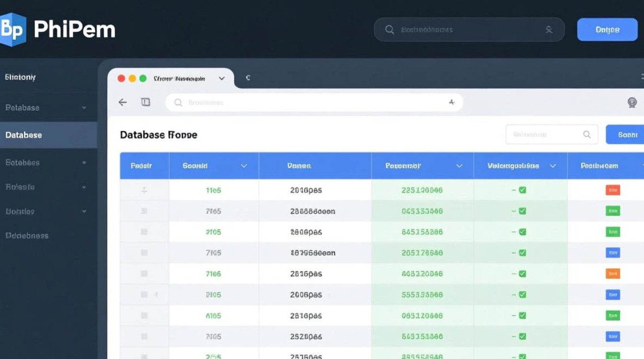Toggle the green checkmark in the first table row

522,190
